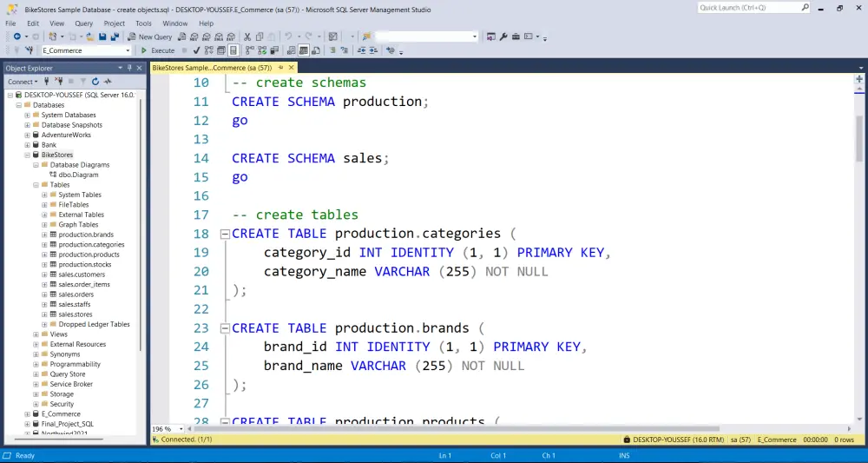Click Connect Object Explorer plug icon

47,82
